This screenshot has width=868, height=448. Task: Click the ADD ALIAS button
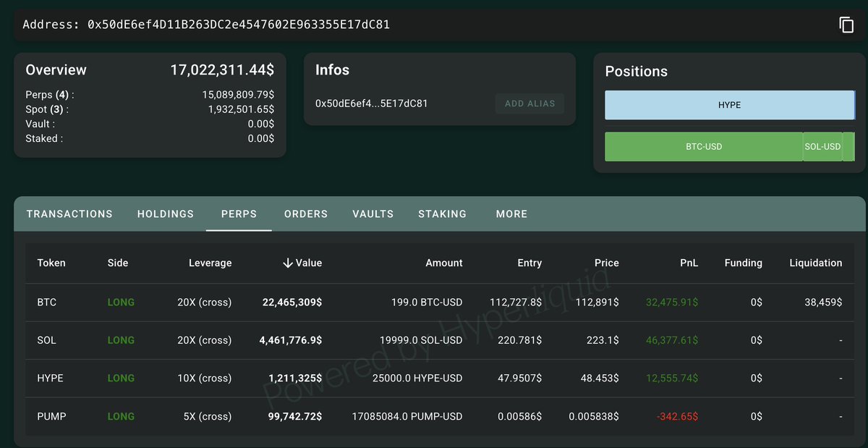click(529, 103)
